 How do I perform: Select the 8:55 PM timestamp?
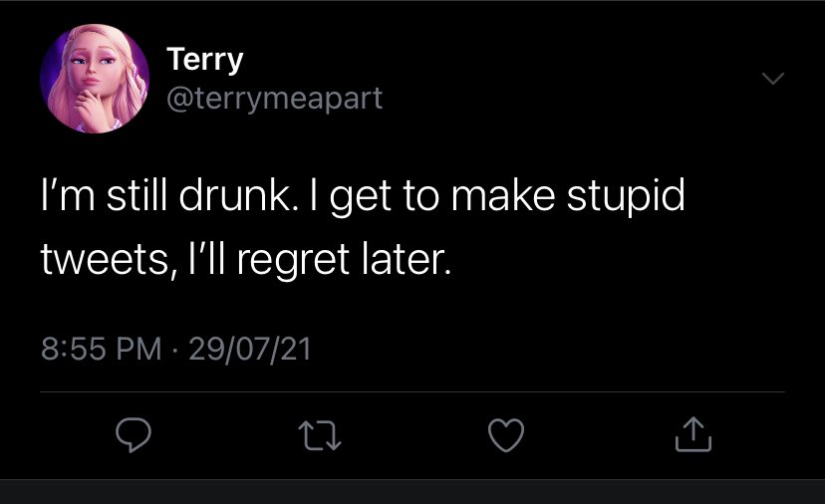point(101,349)
